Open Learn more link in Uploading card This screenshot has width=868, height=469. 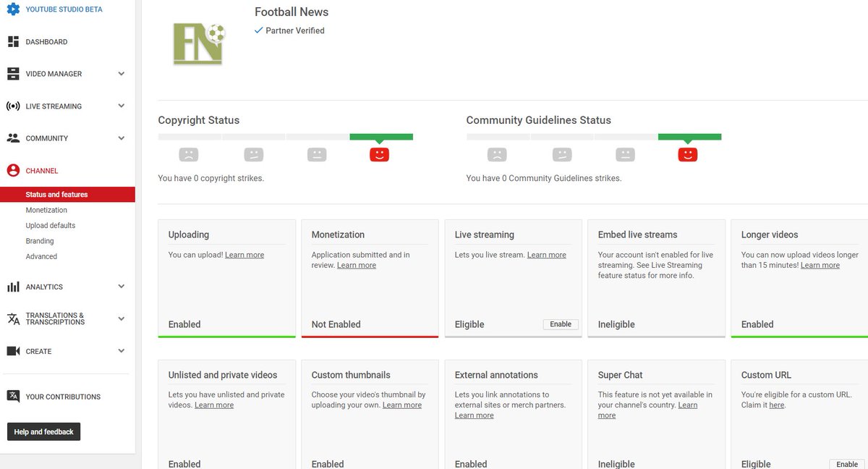coord(244,255)
